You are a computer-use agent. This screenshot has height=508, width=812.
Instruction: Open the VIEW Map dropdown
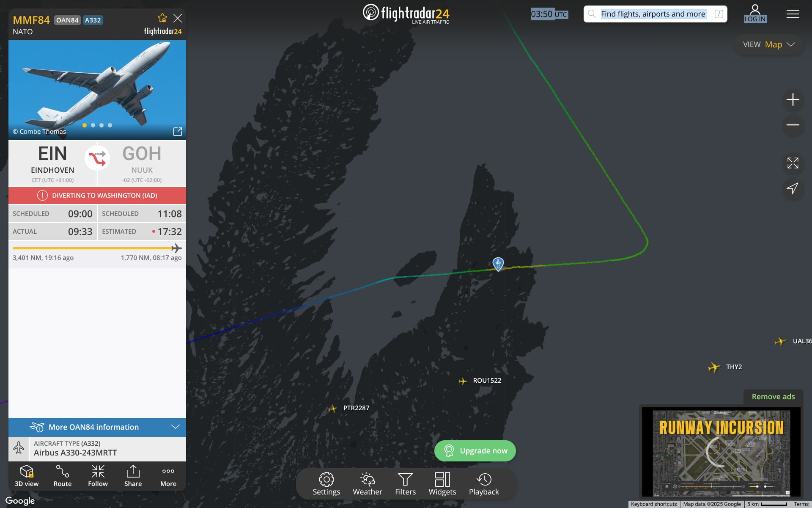click(769, 44)
